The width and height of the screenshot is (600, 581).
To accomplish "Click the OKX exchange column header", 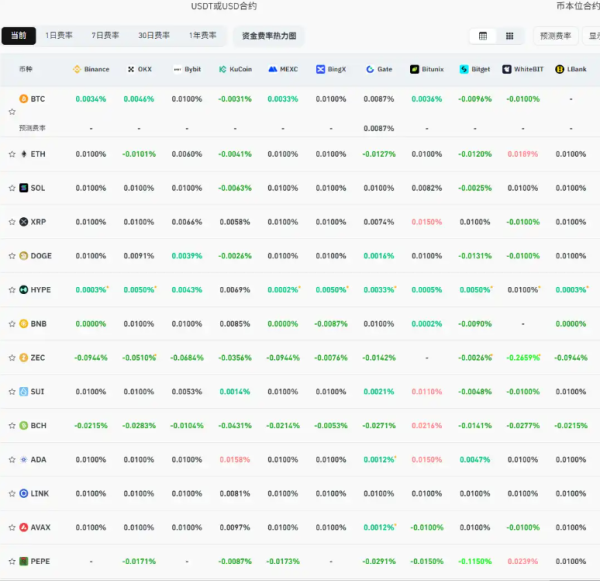I will tap(139, 69).
